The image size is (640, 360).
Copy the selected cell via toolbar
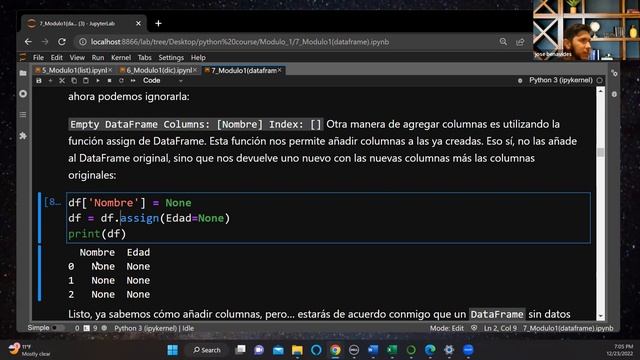tap(74, 81)
